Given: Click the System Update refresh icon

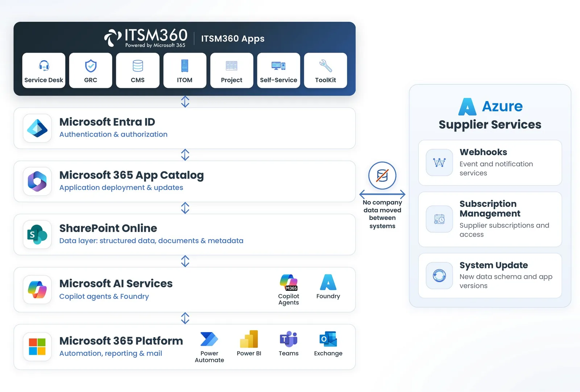Looking at the screenshot, I should pyautogui.click(x=439, y=276).
